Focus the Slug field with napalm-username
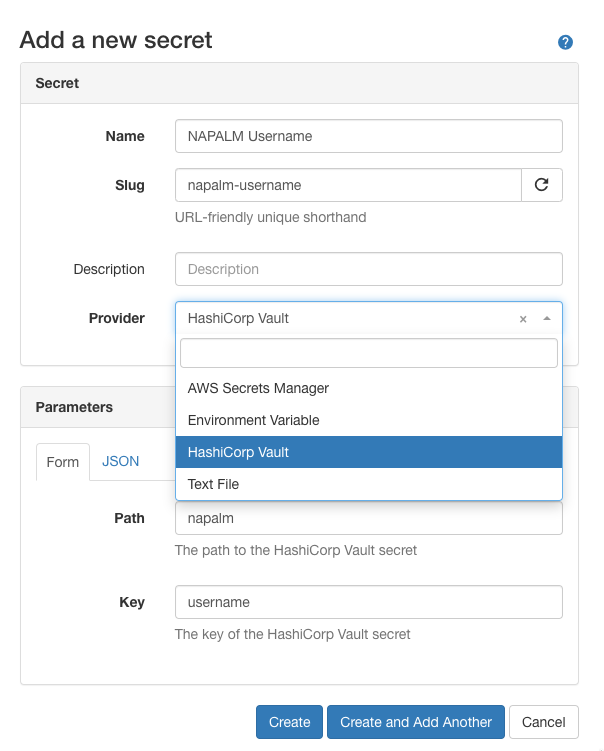 tap(348, 185)
